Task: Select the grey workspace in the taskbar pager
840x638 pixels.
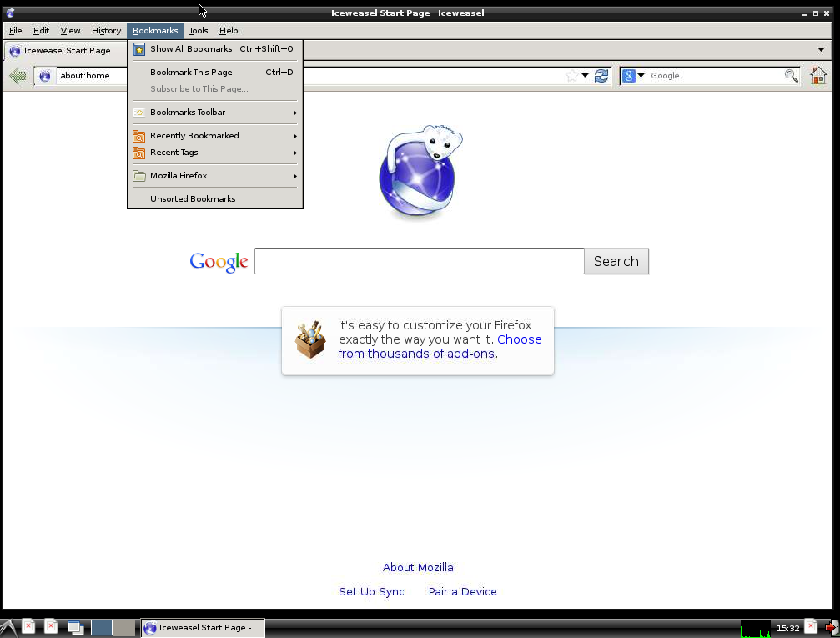Action: point(124,627)
